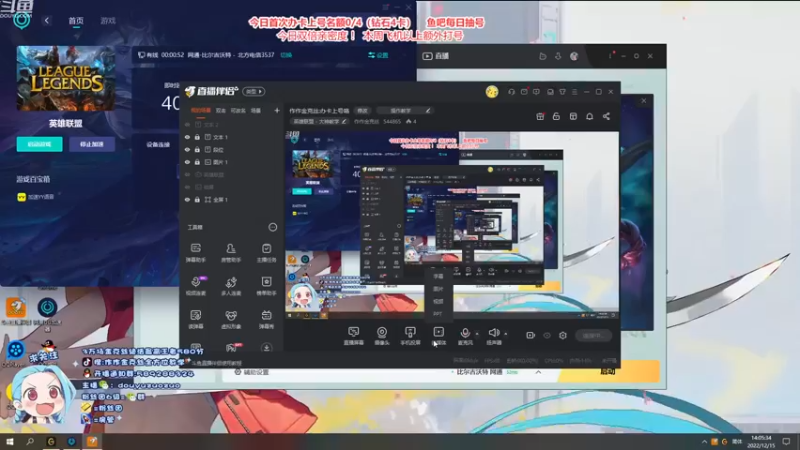800x450 pixels.
Task: Show hidden system tray icons chevron
Action: (704, 442)
